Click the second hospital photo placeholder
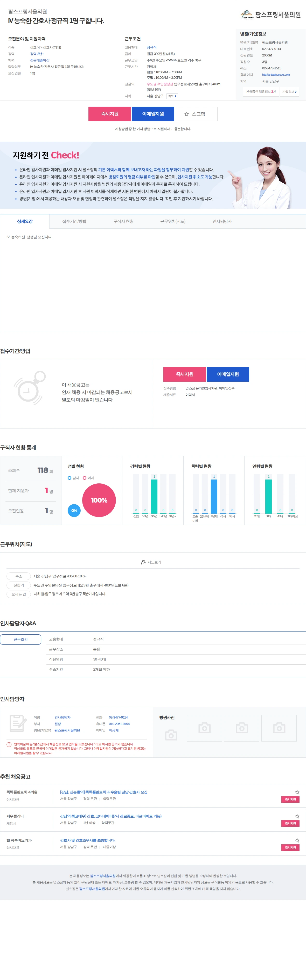This screenshot has height=980, width=306. (x=204, y=728)
